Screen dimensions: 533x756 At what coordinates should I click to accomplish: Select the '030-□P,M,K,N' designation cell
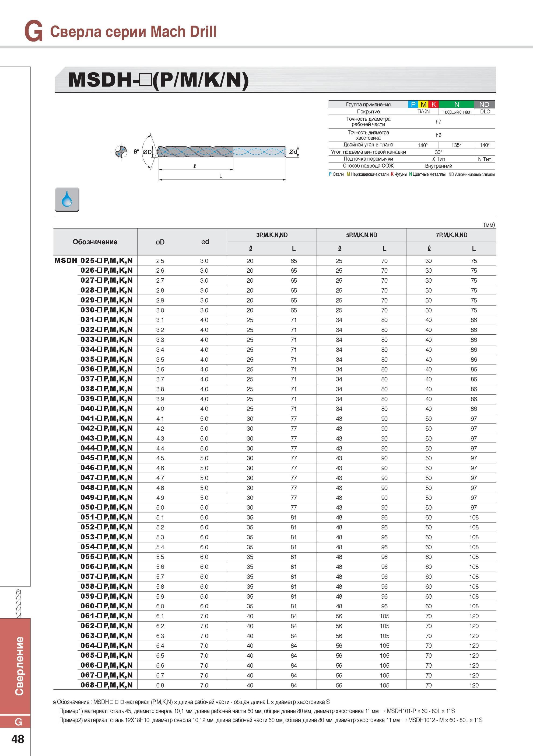tap(107, 310)
